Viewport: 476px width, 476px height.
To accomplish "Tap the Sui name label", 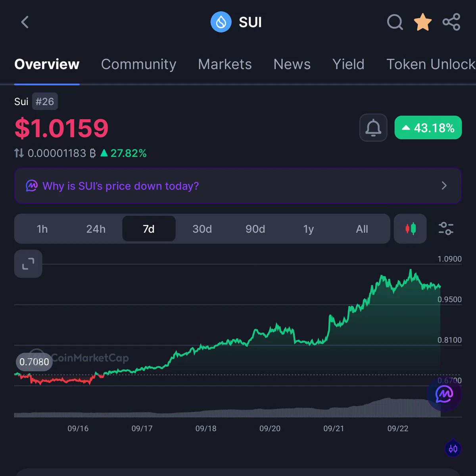I will click(x=21, y=102).
